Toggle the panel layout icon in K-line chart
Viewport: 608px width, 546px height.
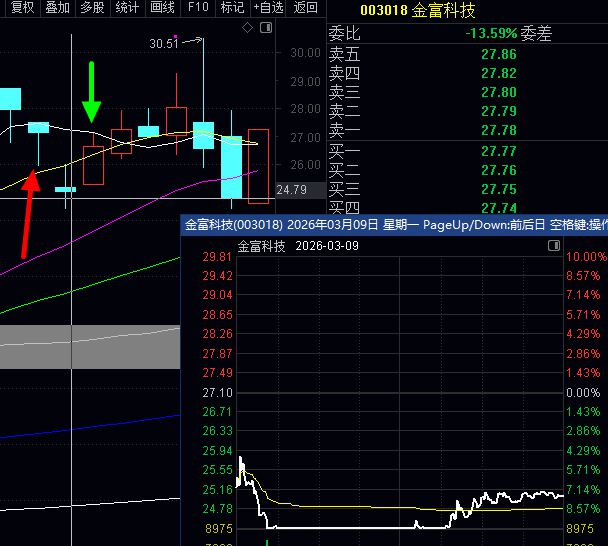click(x=266, y=28)
